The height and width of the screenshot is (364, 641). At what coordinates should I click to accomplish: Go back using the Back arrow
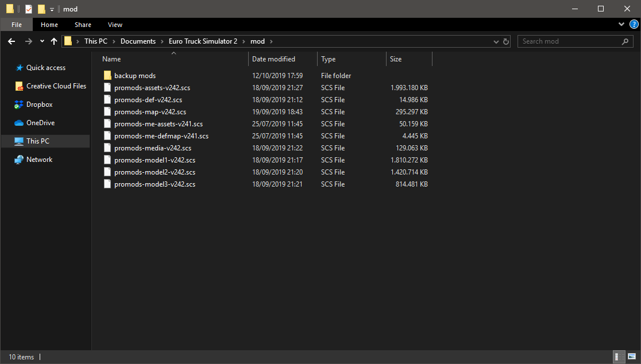[11, 41]
